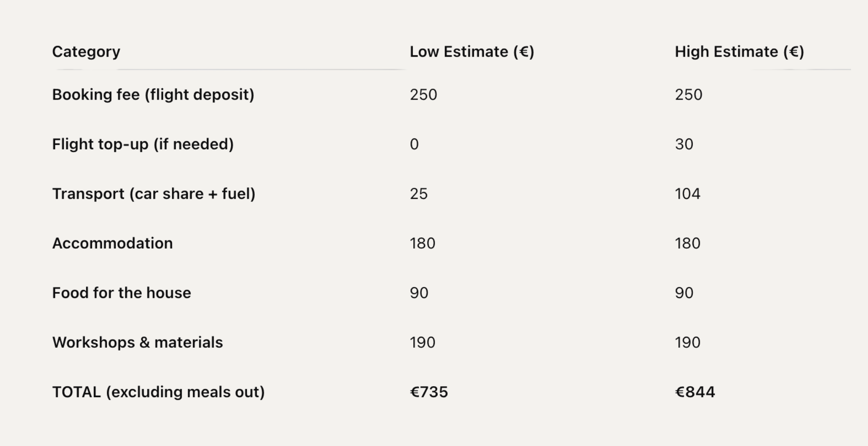The height and width of the screenshot is (446, 868).
Task: Click the High Estimate (€) column header
Action: (x=739, y=52)
